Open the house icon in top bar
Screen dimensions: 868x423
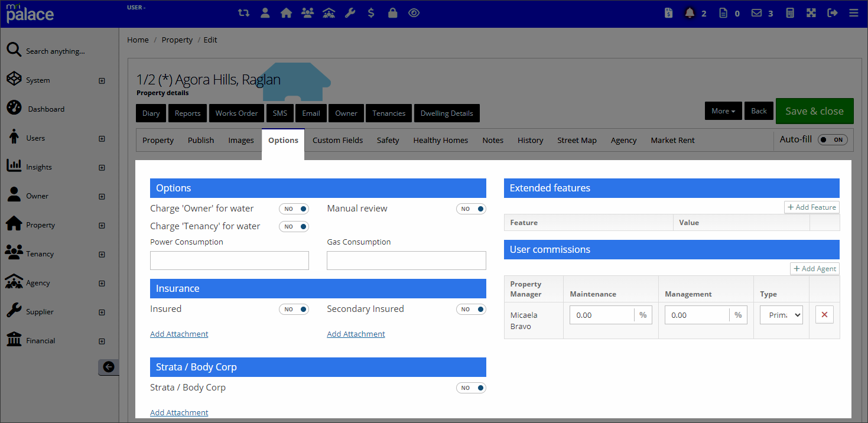coord(287,13)
